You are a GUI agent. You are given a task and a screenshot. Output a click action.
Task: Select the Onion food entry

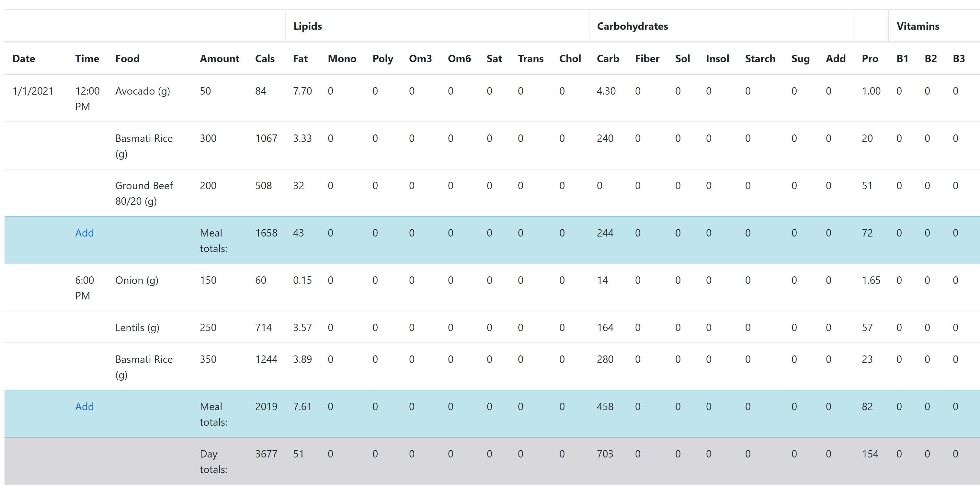click(x=137, y=280)
